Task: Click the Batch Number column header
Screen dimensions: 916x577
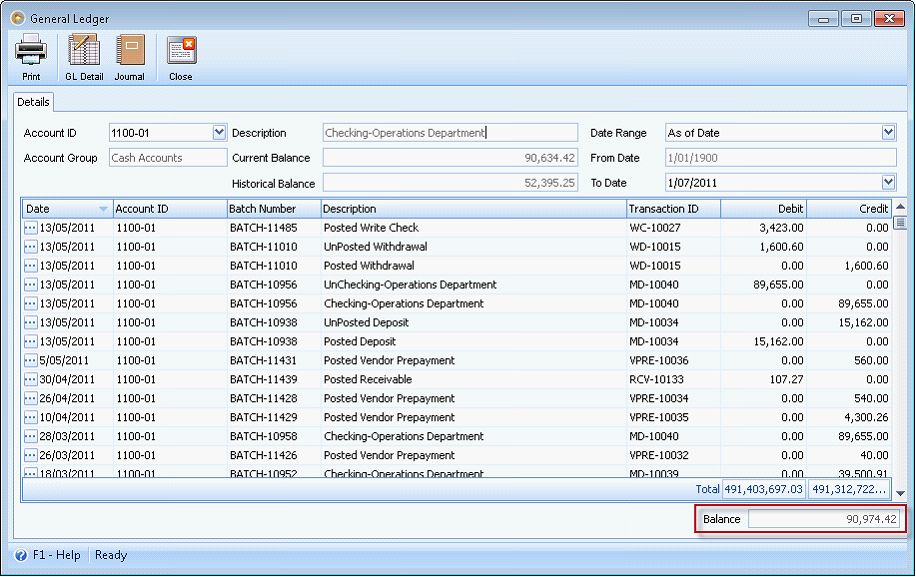Action: 273,209
